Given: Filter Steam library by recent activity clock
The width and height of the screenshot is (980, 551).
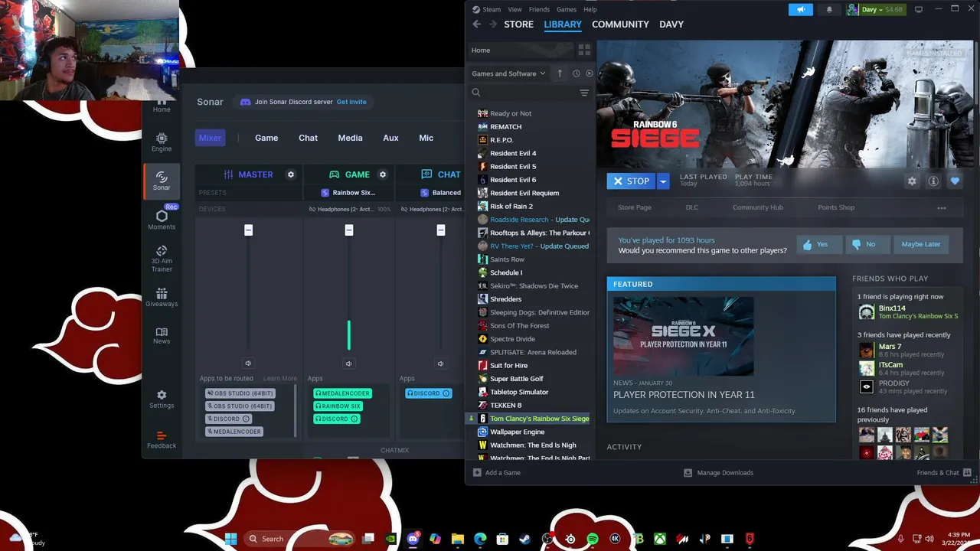Looking at the screenshot, I should click(577, 73).
